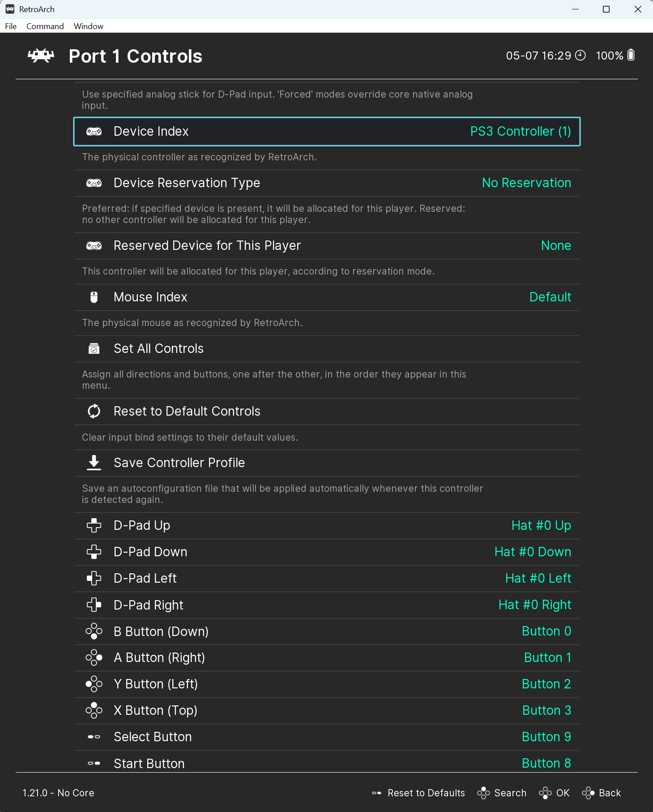
Task: Click the B Button (Down) face-button icon
Action: (94, 632)
